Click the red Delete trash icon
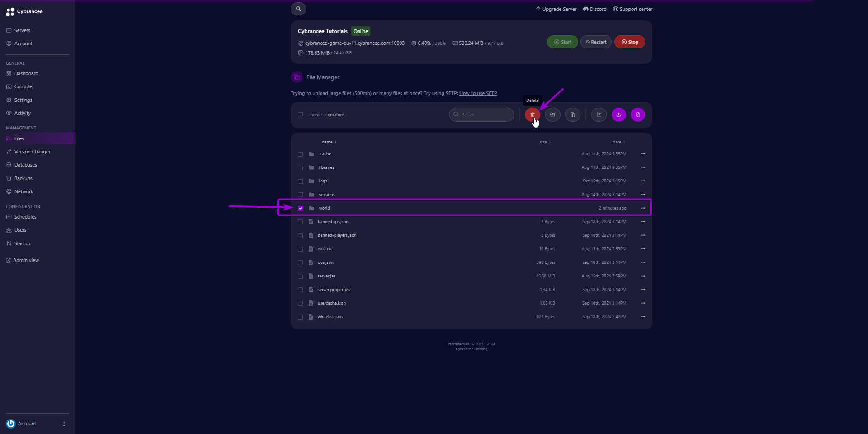 pos(532,114)
